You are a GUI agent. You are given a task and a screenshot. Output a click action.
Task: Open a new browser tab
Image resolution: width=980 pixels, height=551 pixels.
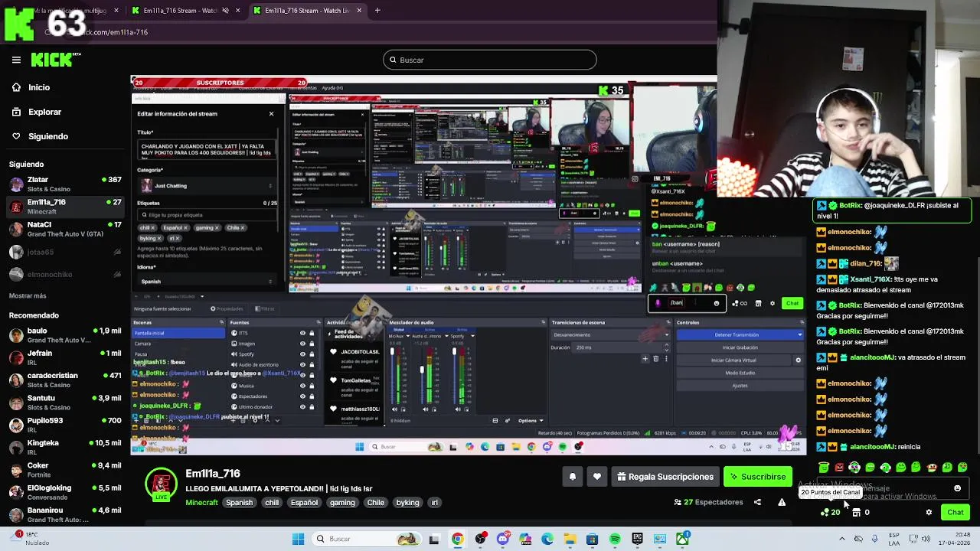coord(377,11)
